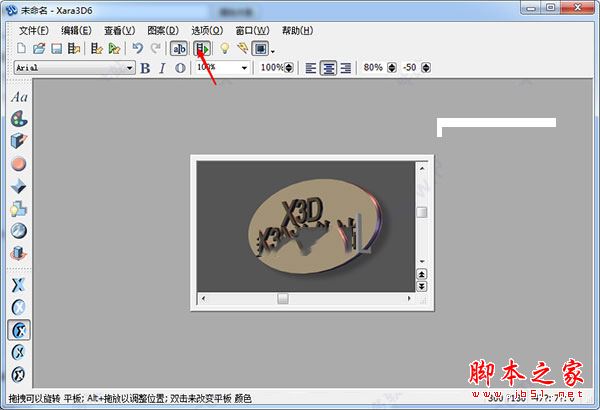The width and height of the screenshot is (600, 410).
Task: Open the 100% size dropdown arrow
Action: click(x=244, y=68)
